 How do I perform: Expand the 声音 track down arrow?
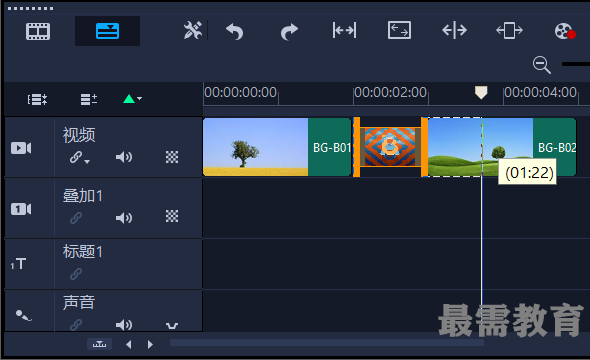pos(172,325)
